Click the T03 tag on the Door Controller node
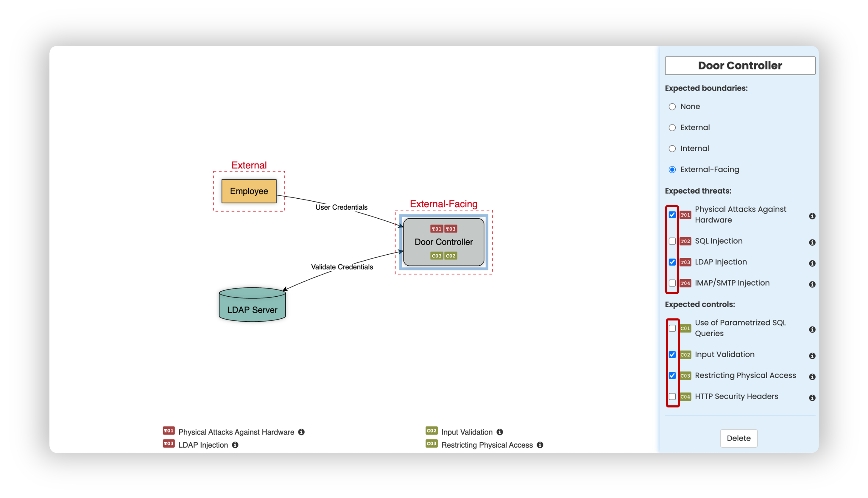The image size is (868, 498). pos(451,229)
